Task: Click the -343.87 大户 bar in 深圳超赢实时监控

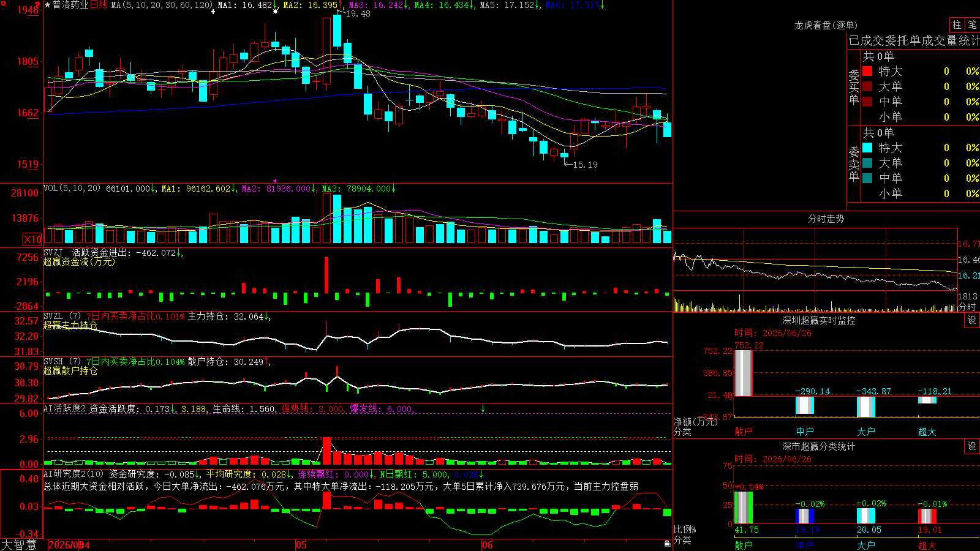Action: click(x=866, y=407)
